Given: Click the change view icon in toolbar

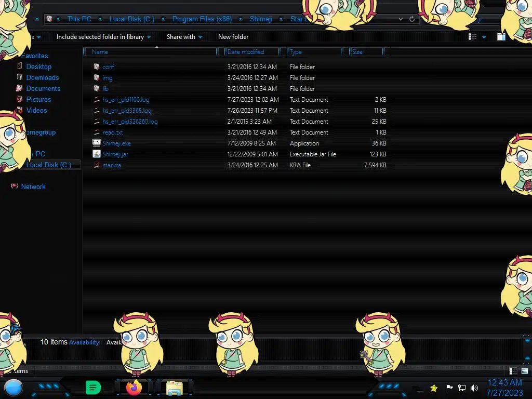Looking at the screenshot, I should pos(472,37).
